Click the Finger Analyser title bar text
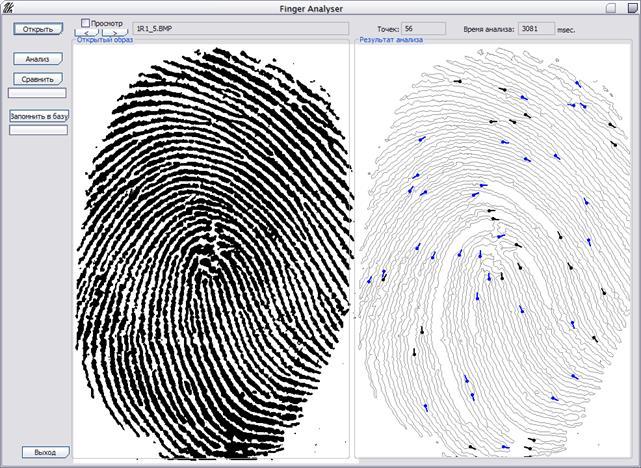This screenshot has width=641, height=468. click(x=320, y=7)
